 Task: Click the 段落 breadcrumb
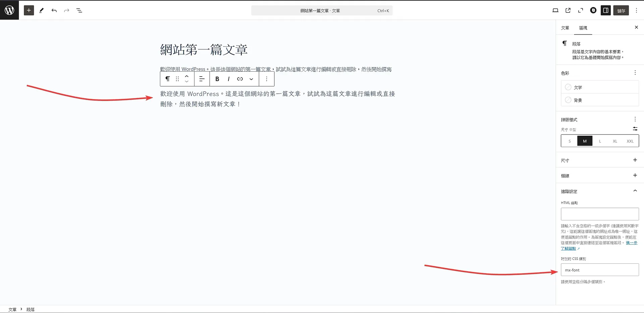coord(31,309)
